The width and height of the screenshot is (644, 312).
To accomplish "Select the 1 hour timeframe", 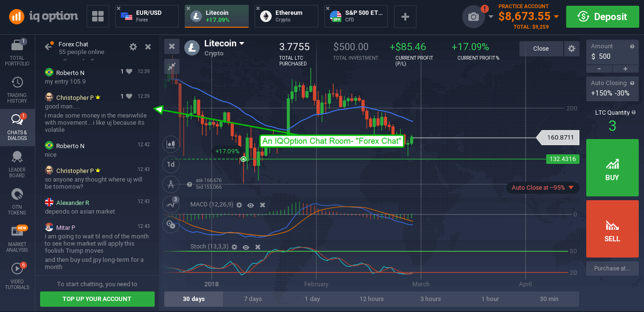I will pyautogui.click(x=490, y=299).
